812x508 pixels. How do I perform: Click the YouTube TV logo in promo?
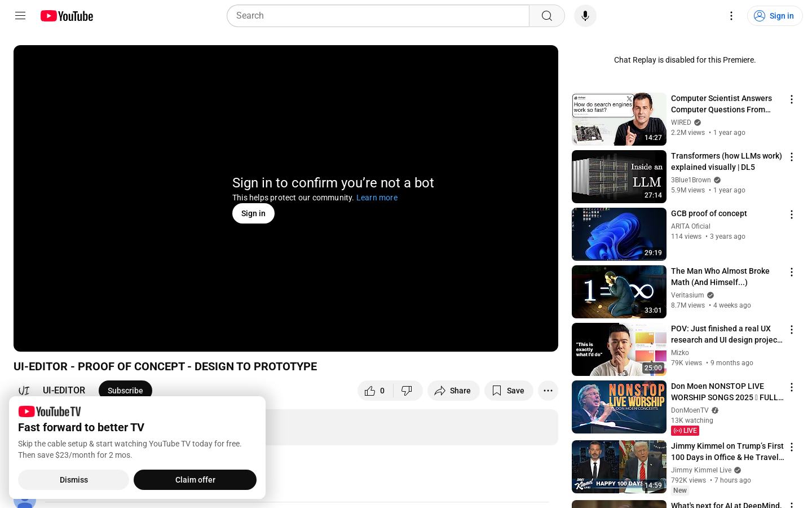[x=50, y=411]
